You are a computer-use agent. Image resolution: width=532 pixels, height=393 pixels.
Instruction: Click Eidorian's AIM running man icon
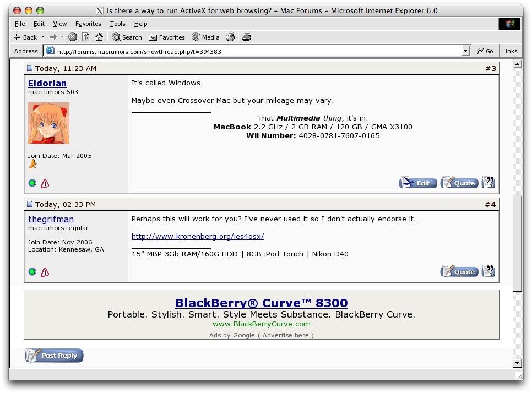pyautogui.click(x=32, y=165)
